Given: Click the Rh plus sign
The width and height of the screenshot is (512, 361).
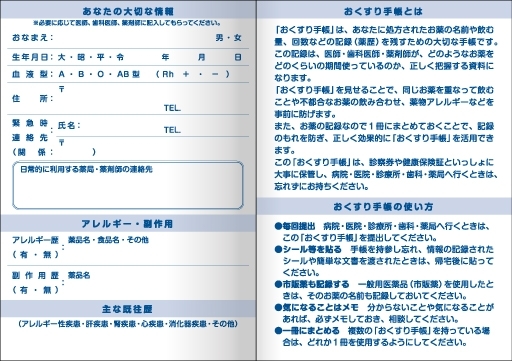Looking at the screenshot, I should pyautogui.click(x=186, y=74).
